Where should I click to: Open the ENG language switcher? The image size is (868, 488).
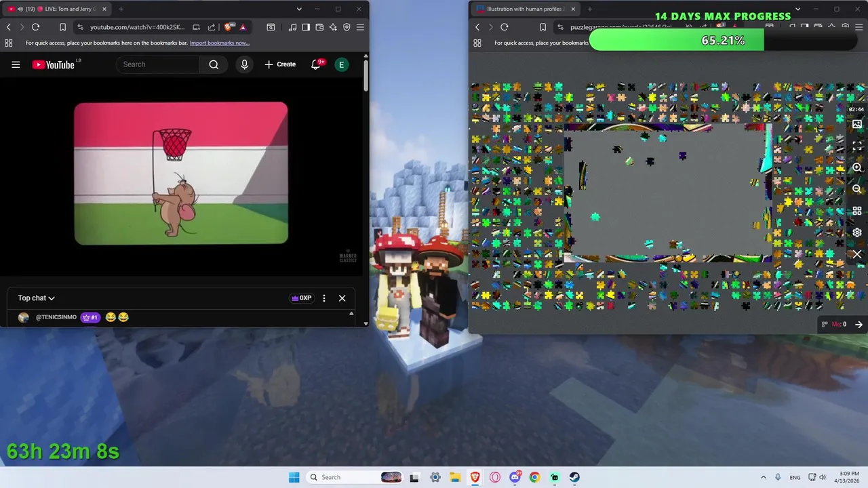(x=795, y=477)
